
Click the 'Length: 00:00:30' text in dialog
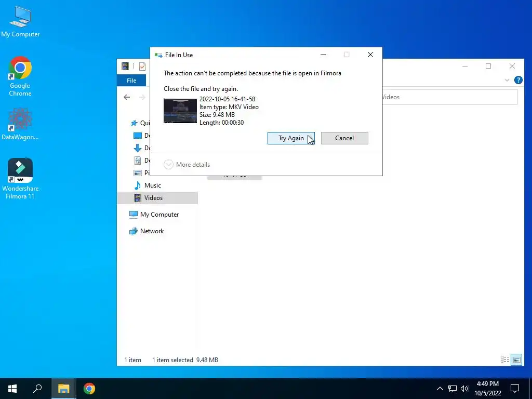click(221, 123)
